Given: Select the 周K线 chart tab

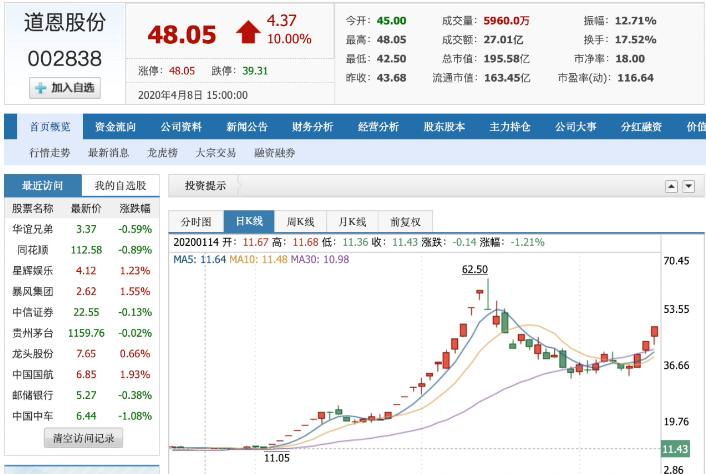Looking at the screenshot, I should coord(300,222).
